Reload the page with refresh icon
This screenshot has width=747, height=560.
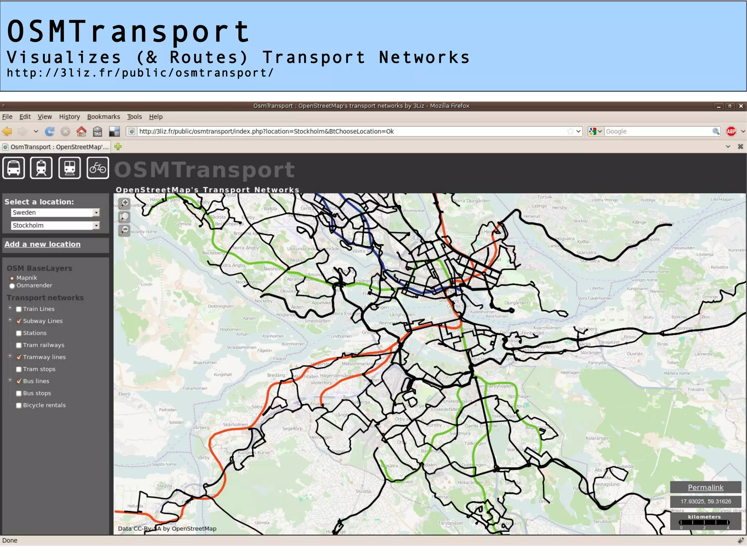(x=50, y=131)
